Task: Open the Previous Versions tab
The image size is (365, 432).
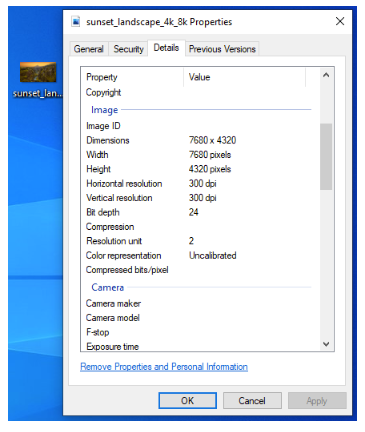Action: (x=222, y=49)
